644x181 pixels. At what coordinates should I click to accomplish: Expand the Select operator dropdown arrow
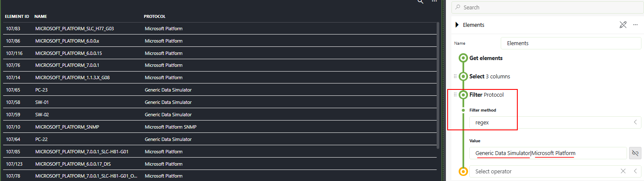635,171
